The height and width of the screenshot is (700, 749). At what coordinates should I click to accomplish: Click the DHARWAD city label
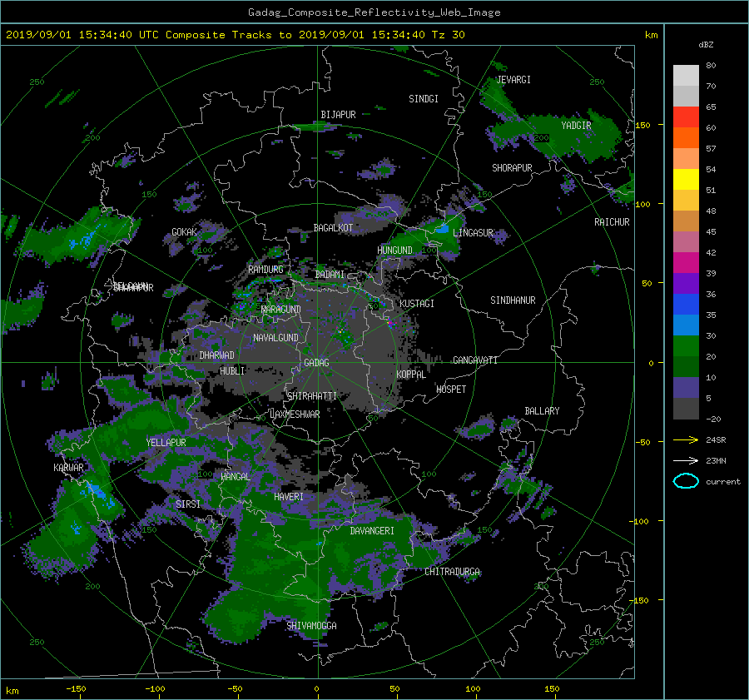click(x=217, y=355)
